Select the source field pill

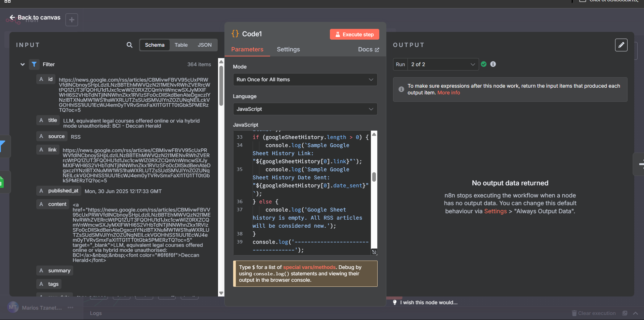52,136
